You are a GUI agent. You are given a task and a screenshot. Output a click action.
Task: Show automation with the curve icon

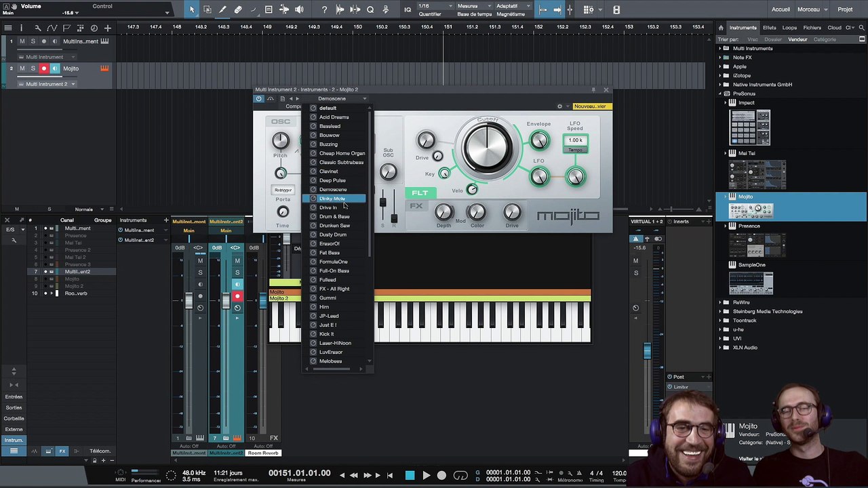coord(52,28)
